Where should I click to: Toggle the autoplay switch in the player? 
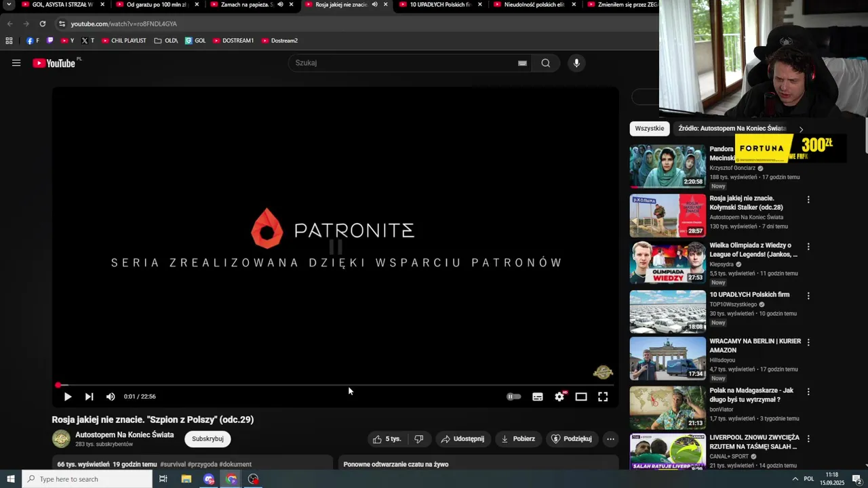tap(514, 396)
